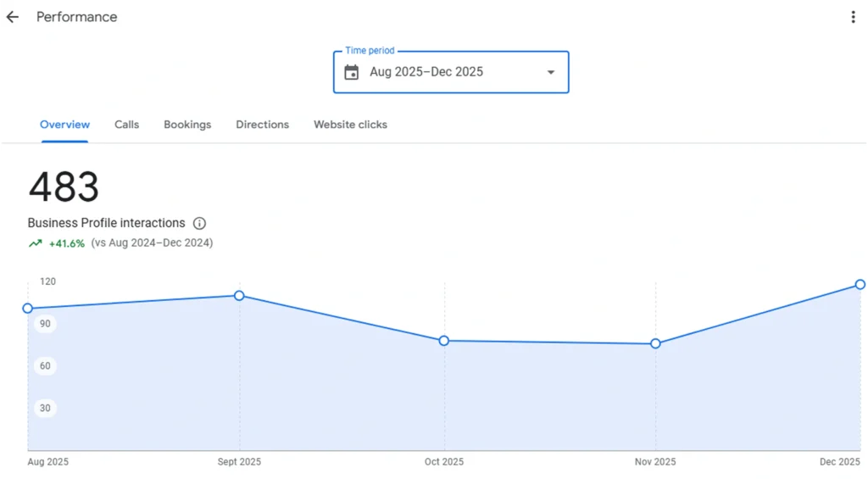
Task: Select the Aug 2025 data point on chart
Action: coord(28,309)
